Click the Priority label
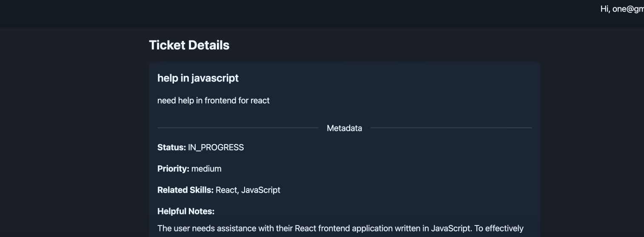This screenshot has height=237, width=644. [x=173, y=169]
